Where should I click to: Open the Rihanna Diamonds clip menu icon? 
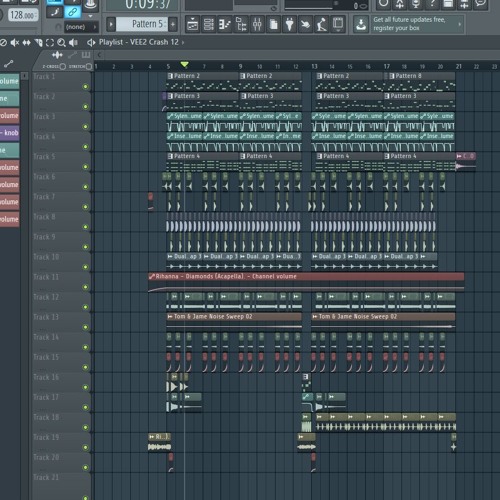coord(152,276)
